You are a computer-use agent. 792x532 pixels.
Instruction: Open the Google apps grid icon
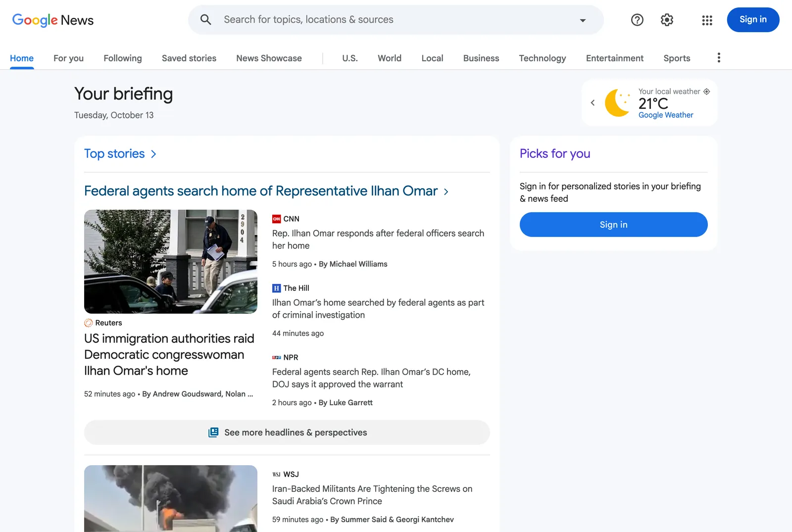point(707,20)
